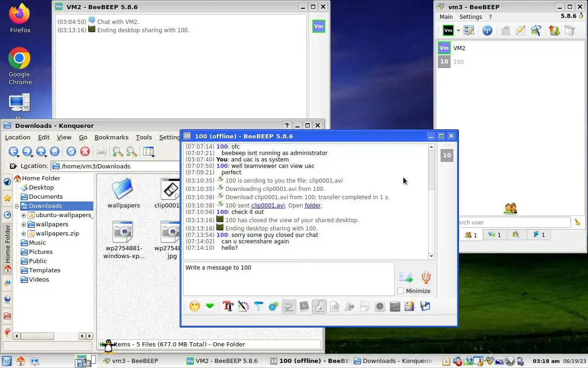
Task: Click the blue double-floppy save chat icon
Action: tap(425, 306)
